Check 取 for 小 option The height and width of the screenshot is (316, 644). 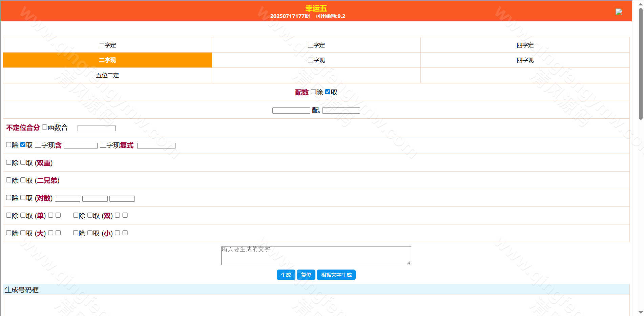[x=90, y=233]
